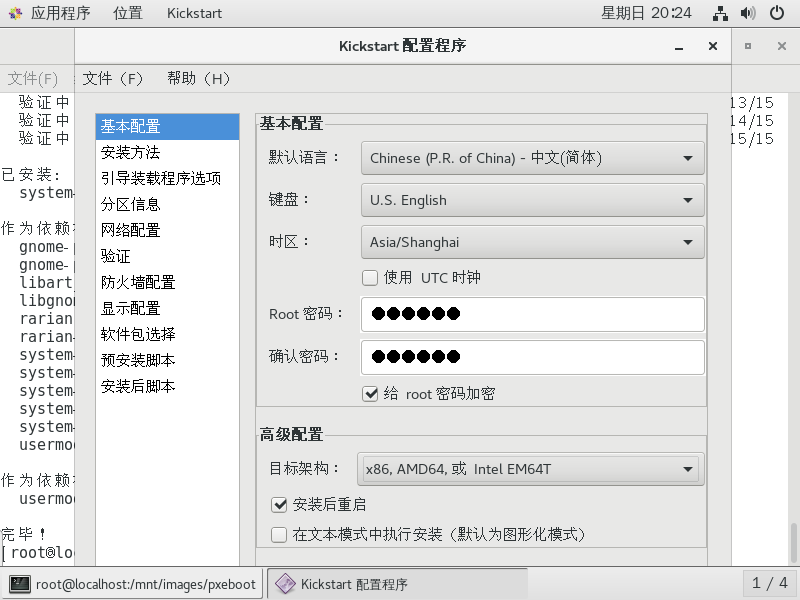The image size is (800, 600).
Task: Switch to root@localhost terminal taskbar button
Action: coord(133,584)
